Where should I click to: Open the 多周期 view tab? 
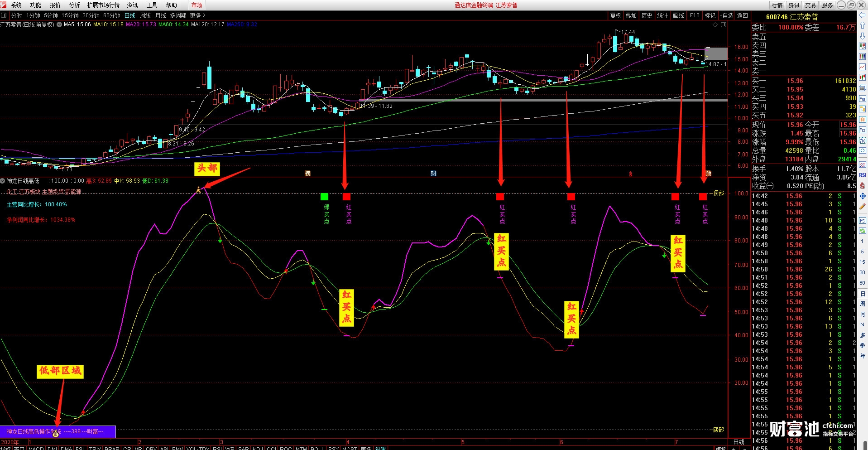pyautogui.click(x=178, y=15)
